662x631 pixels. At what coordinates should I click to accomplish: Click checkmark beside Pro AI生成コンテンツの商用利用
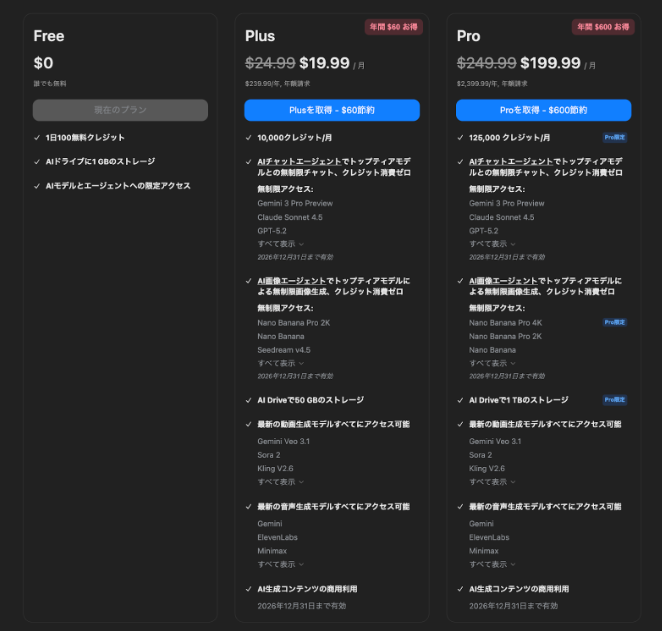click(460, 589)
